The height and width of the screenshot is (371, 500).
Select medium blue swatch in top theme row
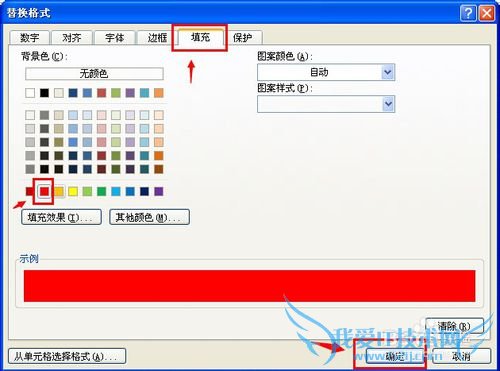click(87, 93)
